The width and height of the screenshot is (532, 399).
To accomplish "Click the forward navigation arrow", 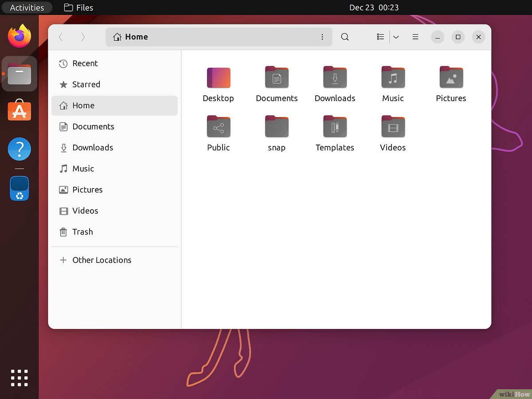I will point(83,37).
